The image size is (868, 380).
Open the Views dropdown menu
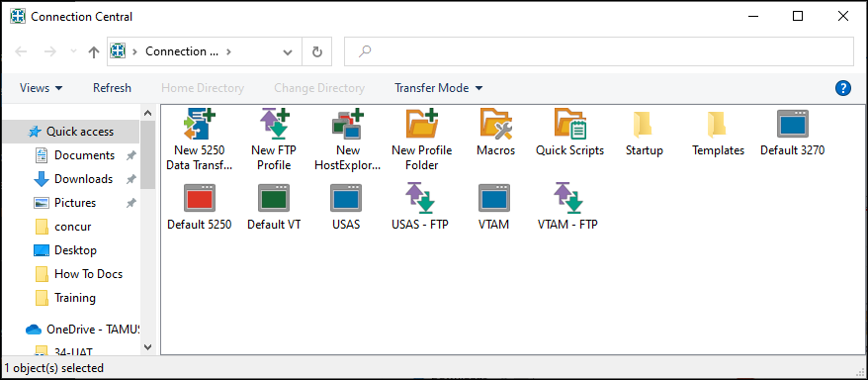pos(41,88)
